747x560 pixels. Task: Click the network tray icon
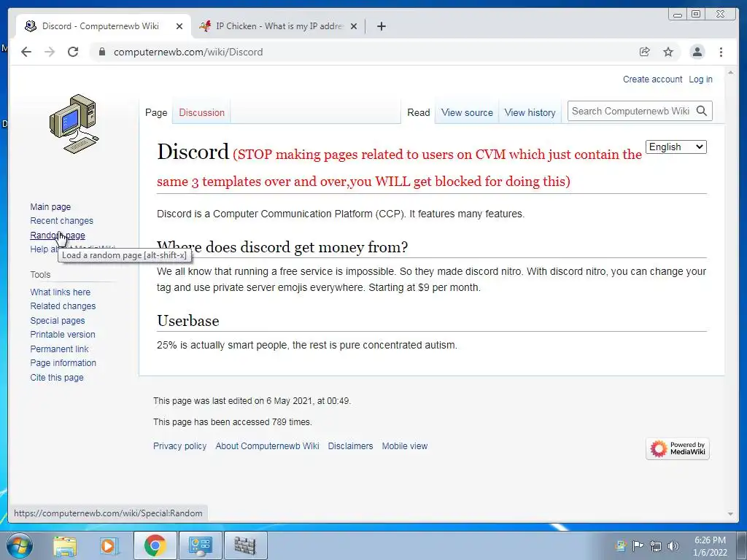click(x=656, y=546)
